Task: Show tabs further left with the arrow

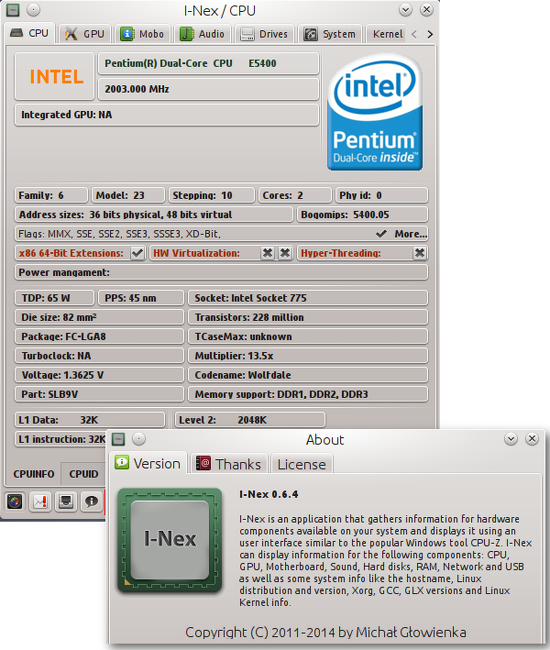Action: coord(414,34)
